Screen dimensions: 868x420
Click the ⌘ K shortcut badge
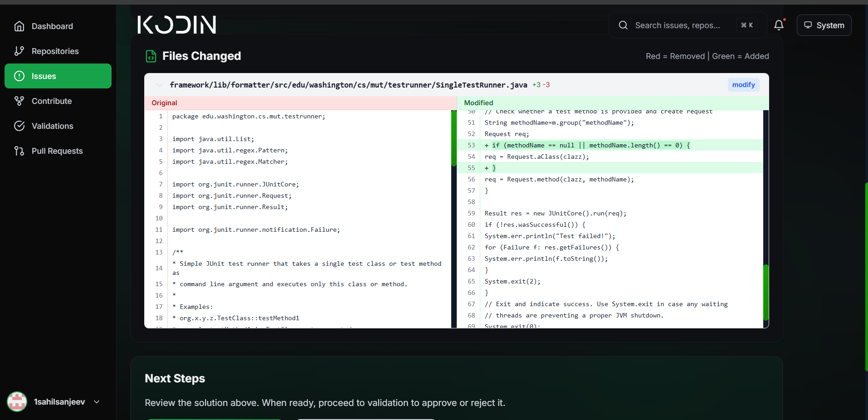coord(747,25)
